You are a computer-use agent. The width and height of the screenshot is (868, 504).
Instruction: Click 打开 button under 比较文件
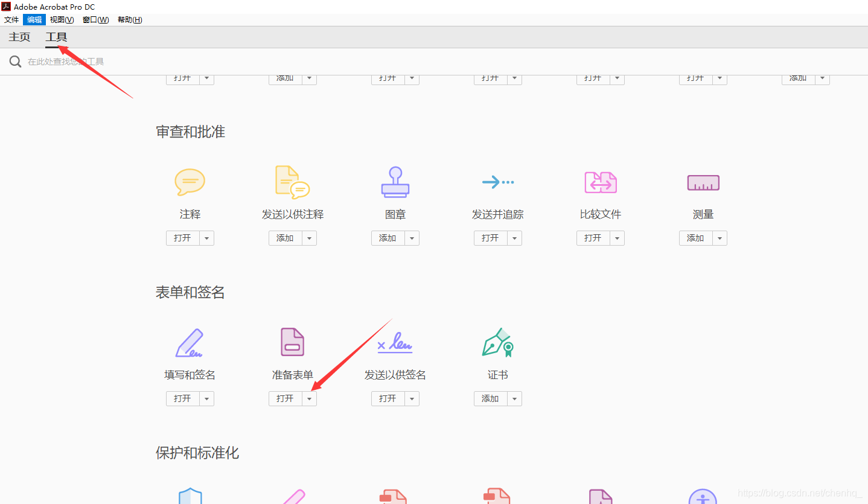click(x=593, y=238)
